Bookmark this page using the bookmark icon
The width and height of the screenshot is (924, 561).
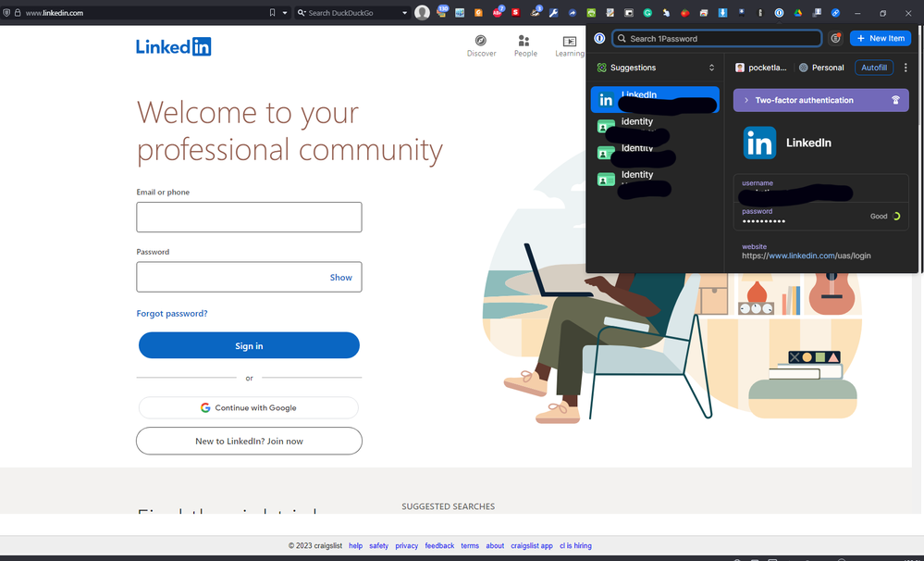click(272, 12)
